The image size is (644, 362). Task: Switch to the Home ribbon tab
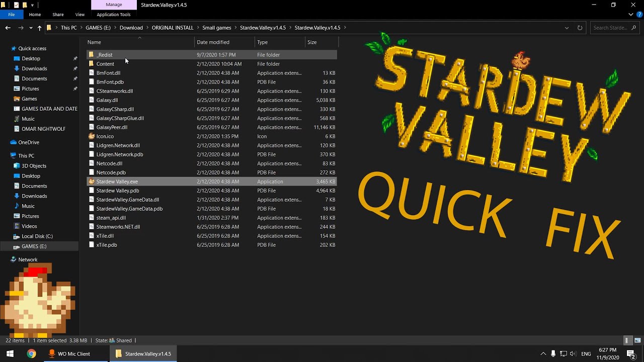coord(35,15)
